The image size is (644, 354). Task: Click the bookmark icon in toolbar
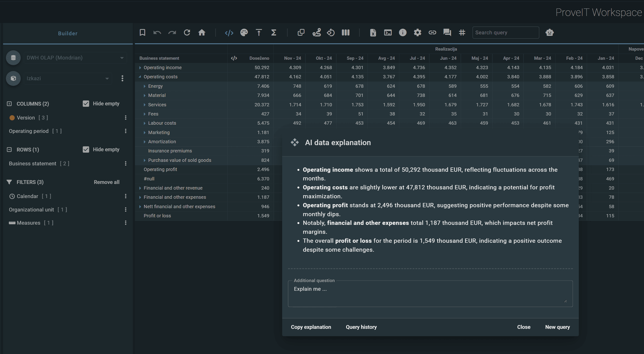(142, 32)
